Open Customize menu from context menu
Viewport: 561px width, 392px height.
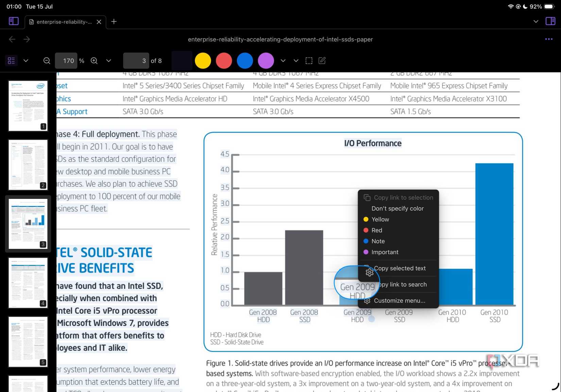pyautogui.click(x=399, y=301)
